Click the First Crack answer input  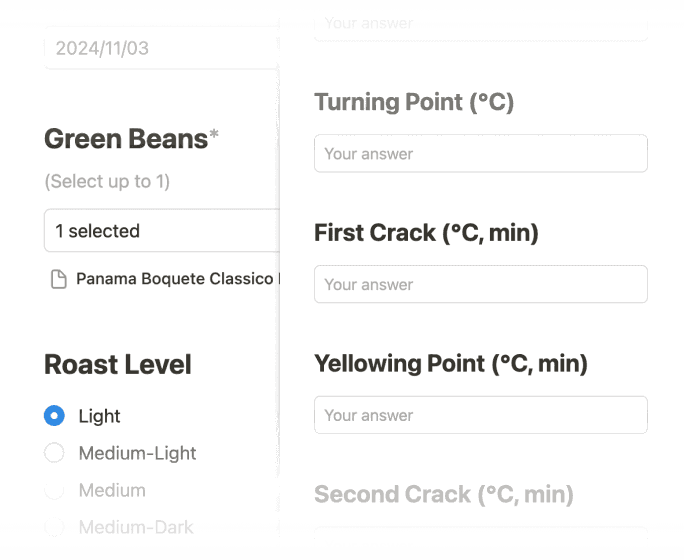coord(480,285)
